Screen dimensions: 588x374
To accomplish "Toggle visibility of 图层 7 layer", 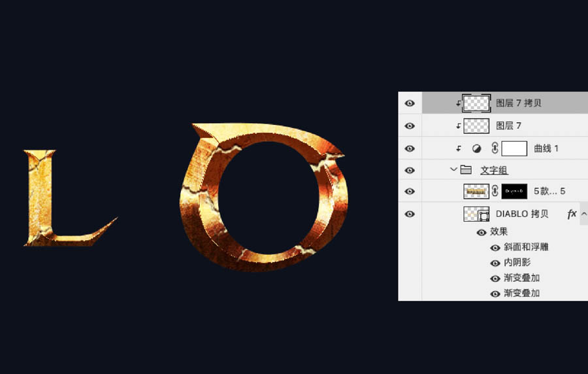I will [410, 126].
